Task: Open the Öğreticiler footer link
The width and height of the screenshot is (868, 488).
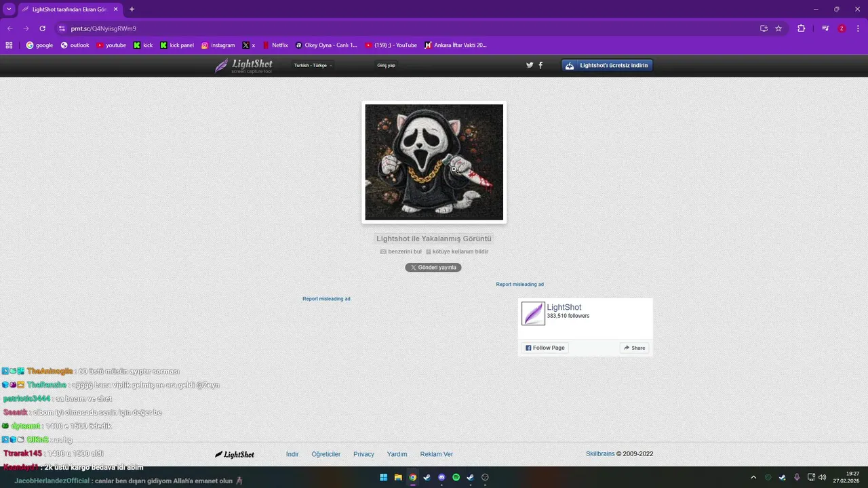Action: [326, 454]
